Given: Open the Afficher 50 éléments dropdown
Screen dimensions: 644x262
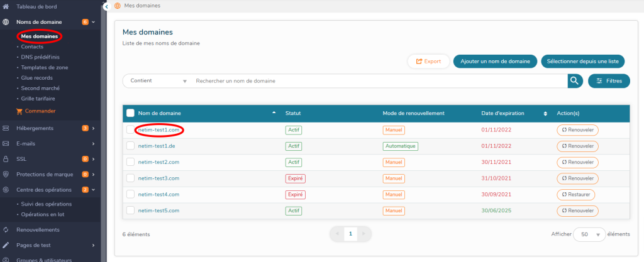Looking at the screenshot, I should (x=589, y=234).
